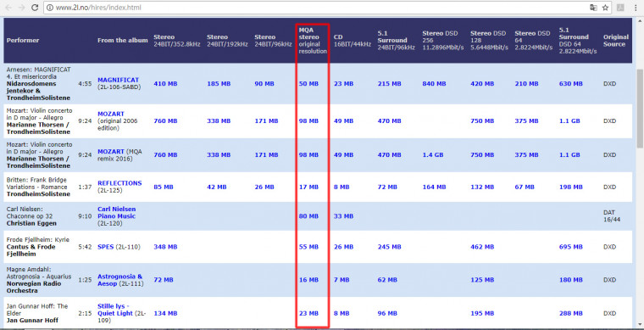Click the browser forward arrow
The width and height of the screenshot is (644, 330).
pyautogui.click(x=21, y=8)
